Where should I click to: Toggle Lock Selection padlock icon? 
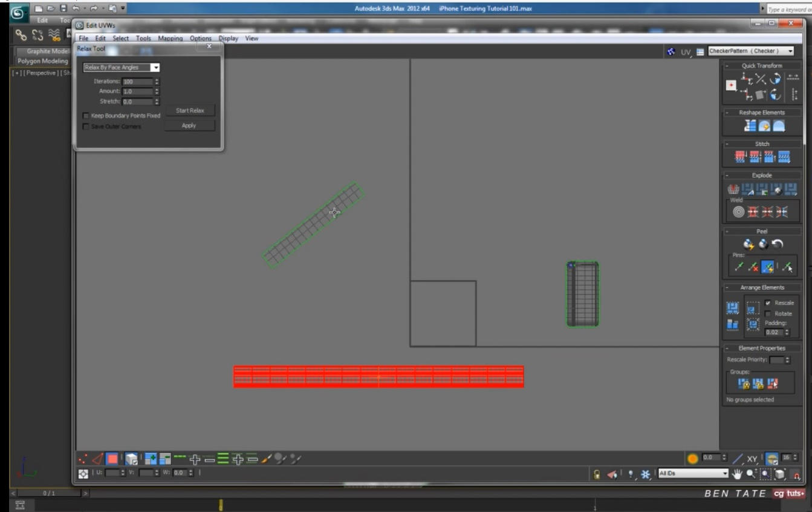pyautogui.click(x=597, y=474)
